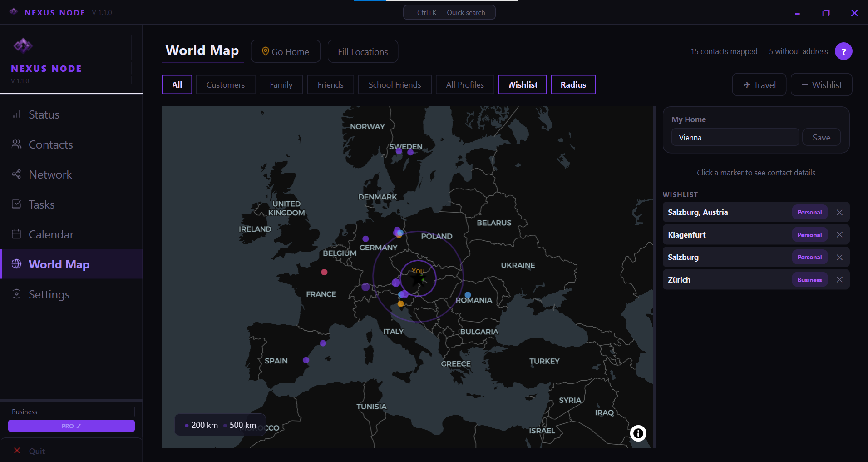Screen dimensions: 868x462
Task: Select World Map in sidebar
Action: 71,264
